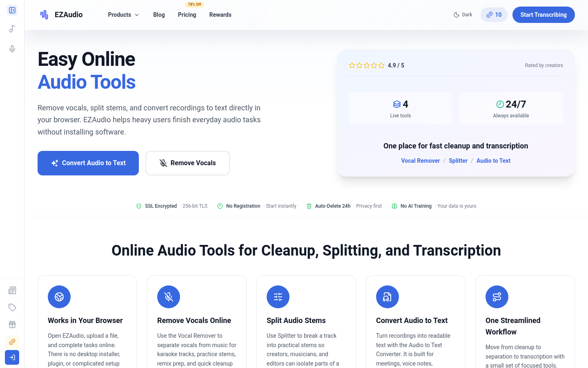Screen dimensions: 588x368
Task: Click the Convert Audio to Text card heading
Action: [x=412, y=321]
